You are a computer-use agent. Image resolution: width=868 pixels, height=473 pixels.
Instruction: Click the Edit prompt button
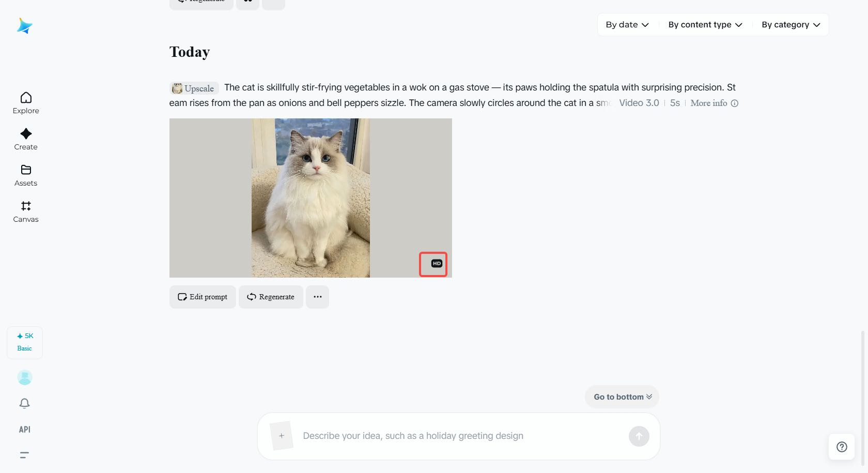203,297
